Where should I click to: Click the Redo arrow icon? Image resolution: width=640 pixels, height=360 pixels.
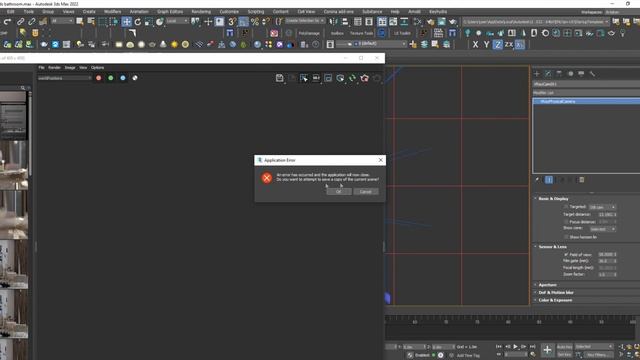(7, 22)
